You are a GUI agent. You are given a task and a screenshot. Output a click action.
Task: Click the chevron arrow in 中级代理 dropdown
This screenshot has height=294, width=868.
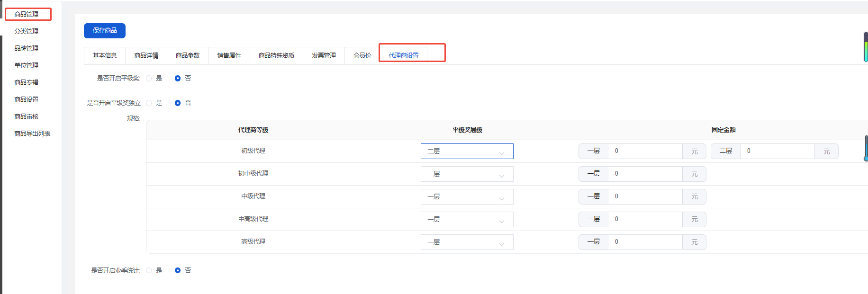(502, 197)
